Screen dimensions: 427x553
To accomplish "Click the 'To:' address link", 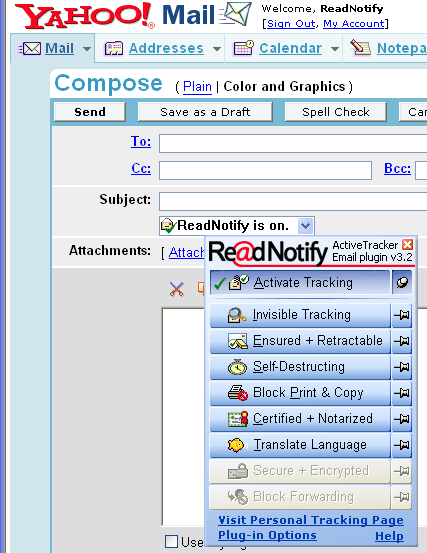I will click(141, 141).
